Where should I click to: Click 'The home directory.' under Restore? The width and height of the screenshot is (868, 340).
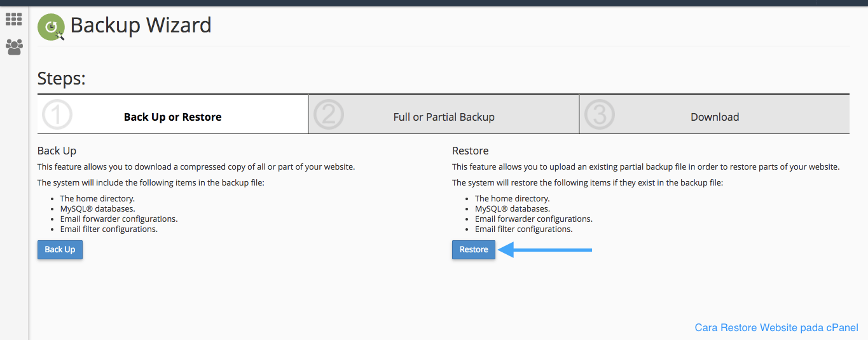tap(512, 198)
